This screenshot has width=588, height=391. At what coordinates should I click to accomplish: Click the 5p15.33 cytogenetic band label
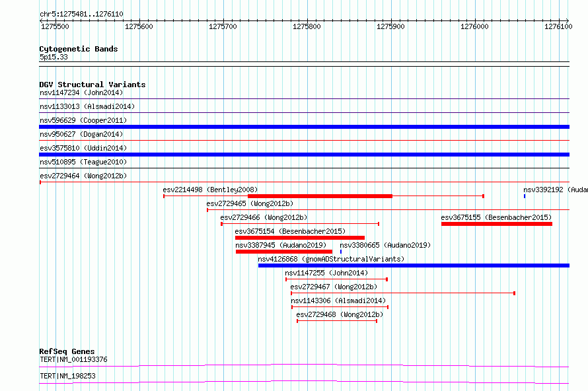[x=54, y=57]
